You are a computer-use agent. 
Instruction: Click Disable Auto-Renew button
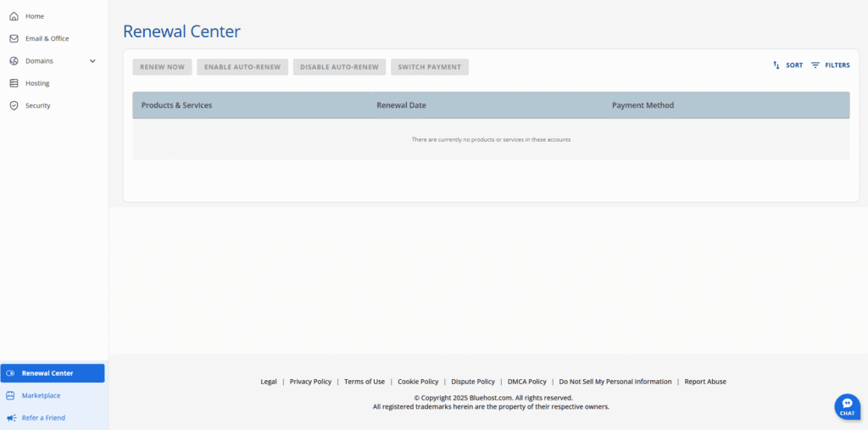[x=339, y=67]
